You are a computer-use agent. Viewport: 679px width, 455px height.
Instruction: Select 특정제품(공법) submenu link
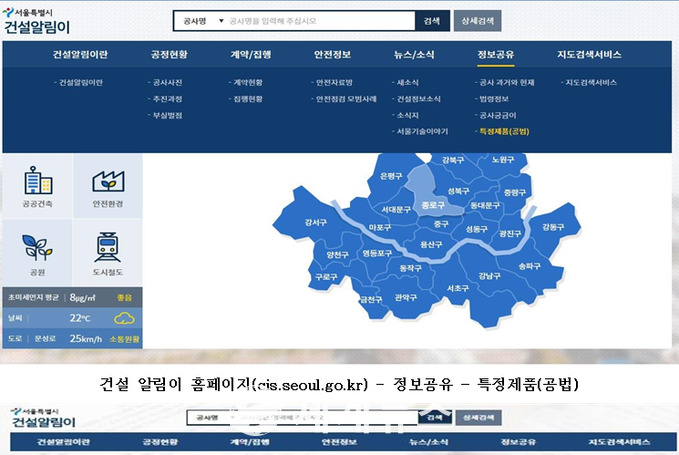[504, 131]
